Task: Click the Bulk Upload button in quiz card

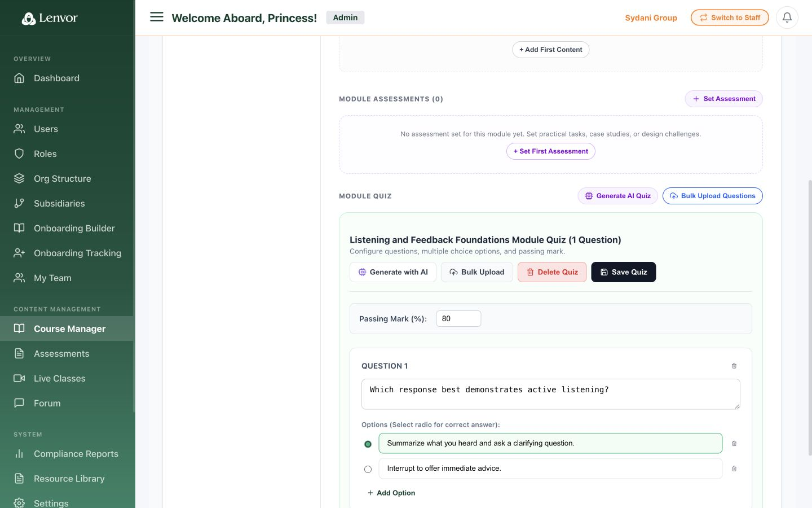Action: pos(477,272)
